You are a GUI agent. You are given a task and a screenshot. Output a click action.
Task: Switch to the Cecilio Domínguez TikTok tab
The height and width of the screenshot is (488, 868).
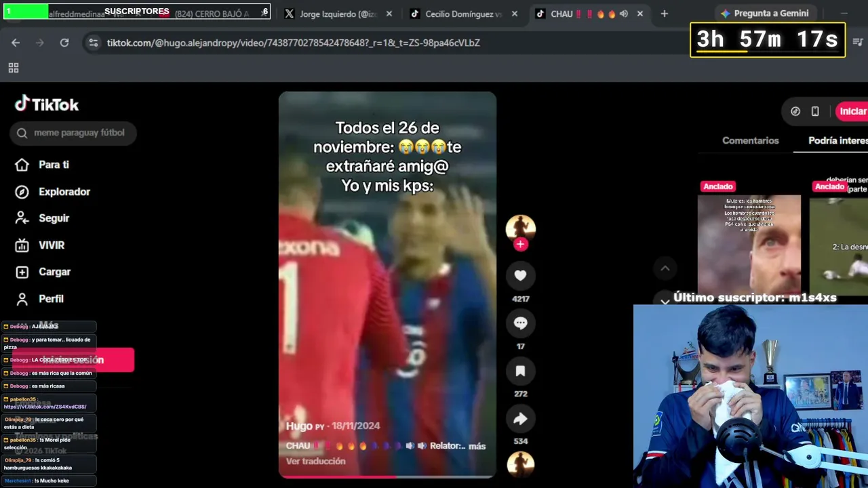(x=463, y=14)
